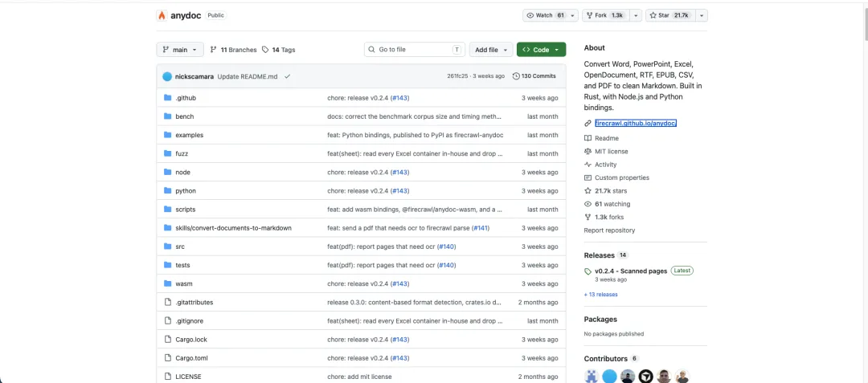Click nickscamara avatar in commit bar
Viewport: 868px width, 383px height.
click(x=167, y=76)
